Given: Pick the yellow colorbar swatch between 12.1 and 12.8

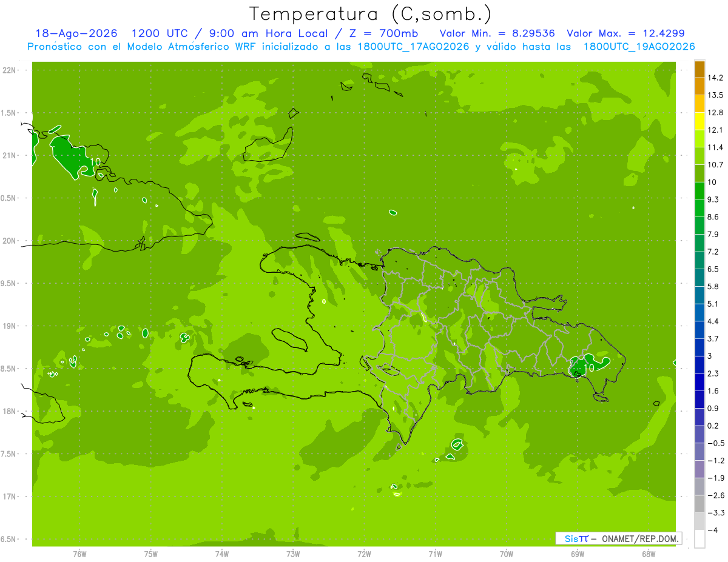Looking at the screenshot, I should pos(699,121).
